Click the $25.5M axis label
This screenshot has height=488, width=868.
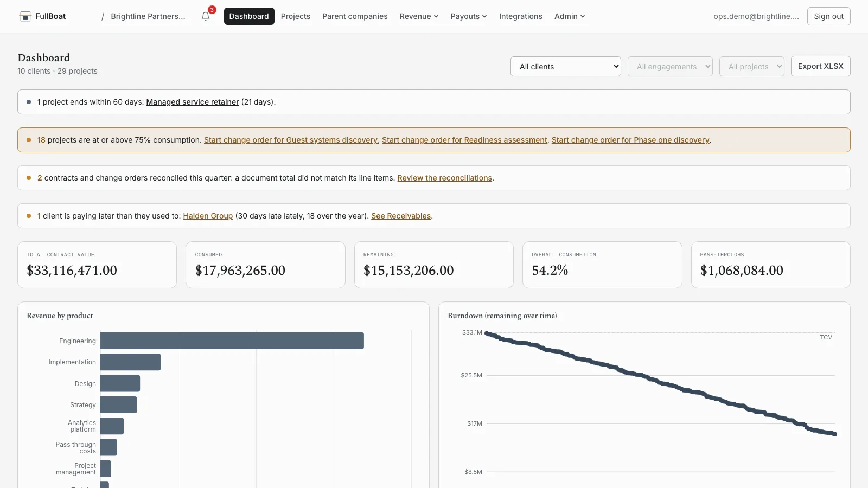[x=471, y=375]
